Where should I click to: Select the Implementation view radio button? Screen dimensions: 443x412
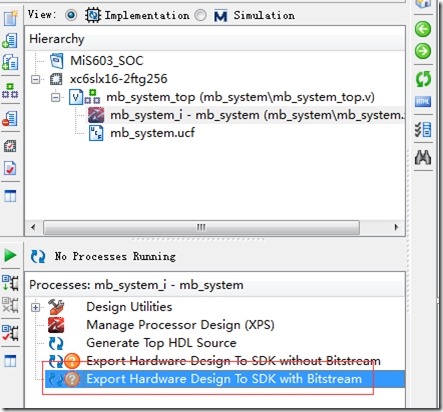(x=71, y=15)
